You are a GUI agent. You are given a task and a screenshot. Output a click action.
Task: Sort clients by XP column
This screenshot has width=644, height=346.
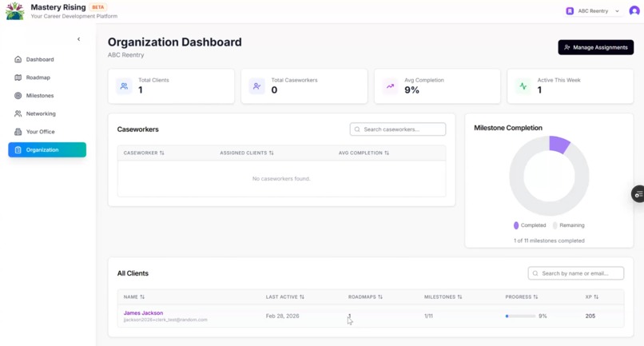tap(591, 296)
